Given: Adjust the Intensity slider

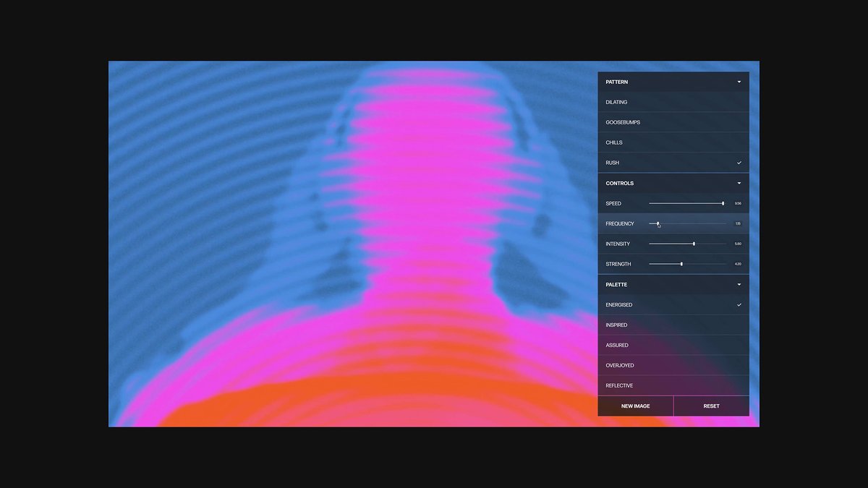Looking at the screenshot, I should (x=687, y=244).
